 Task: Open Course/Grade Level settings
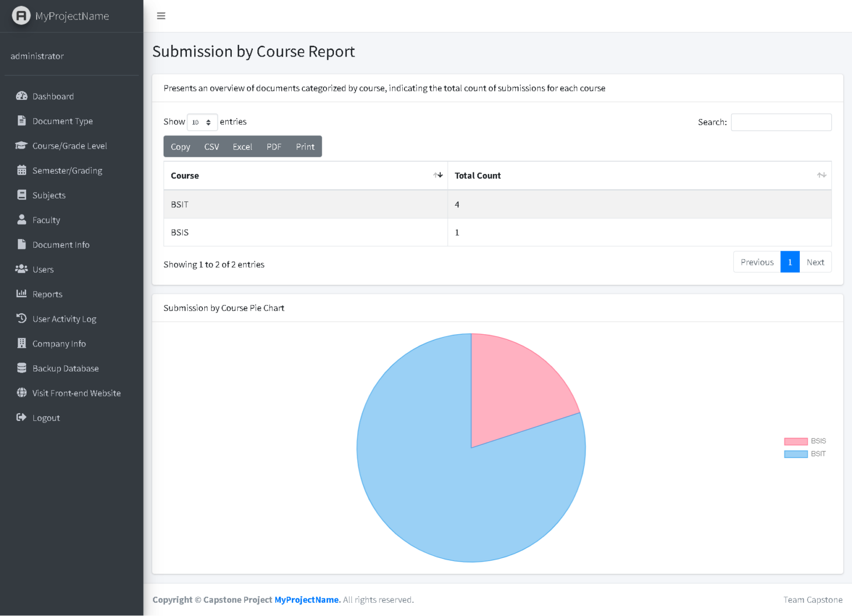tap(21, 145)
